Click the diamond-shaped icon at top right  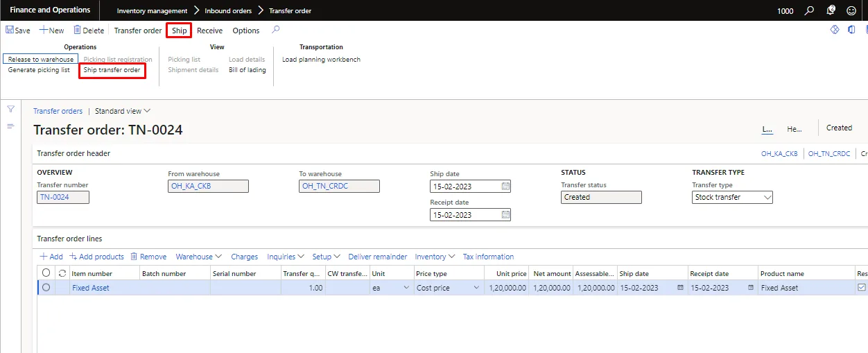click(835, 30)
